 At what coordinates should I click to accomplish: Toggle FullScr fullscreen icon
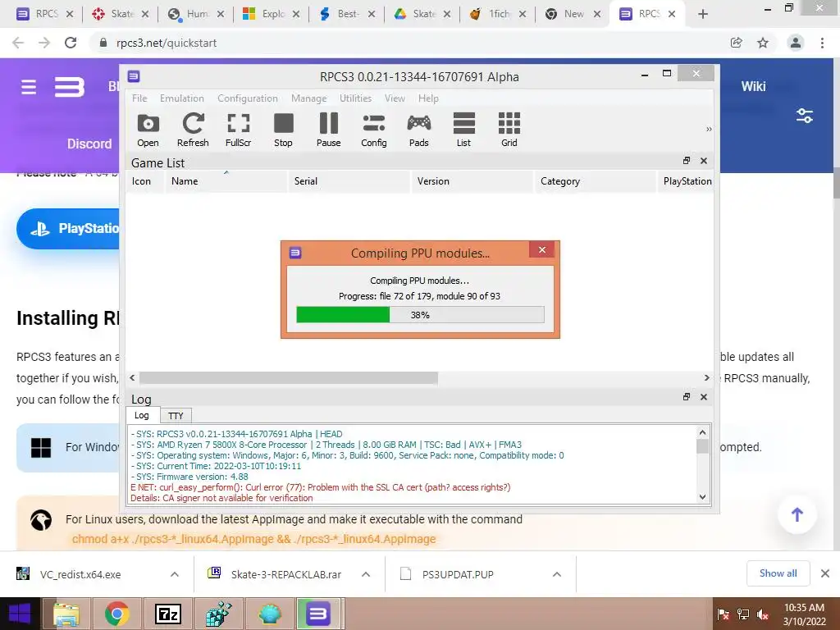[x=239, y=130]
